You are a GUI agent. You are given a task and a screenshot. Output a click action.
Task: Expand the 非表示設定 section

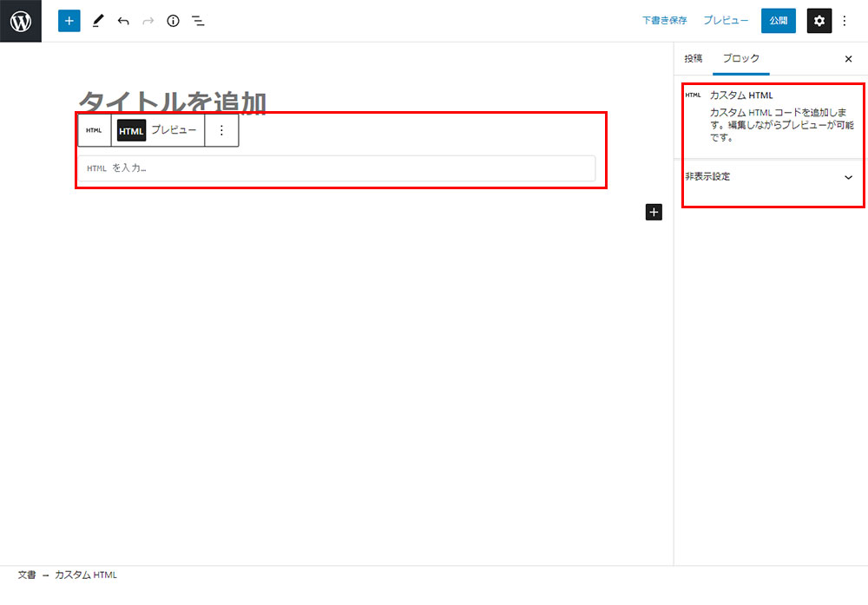(x=848, y=177)
